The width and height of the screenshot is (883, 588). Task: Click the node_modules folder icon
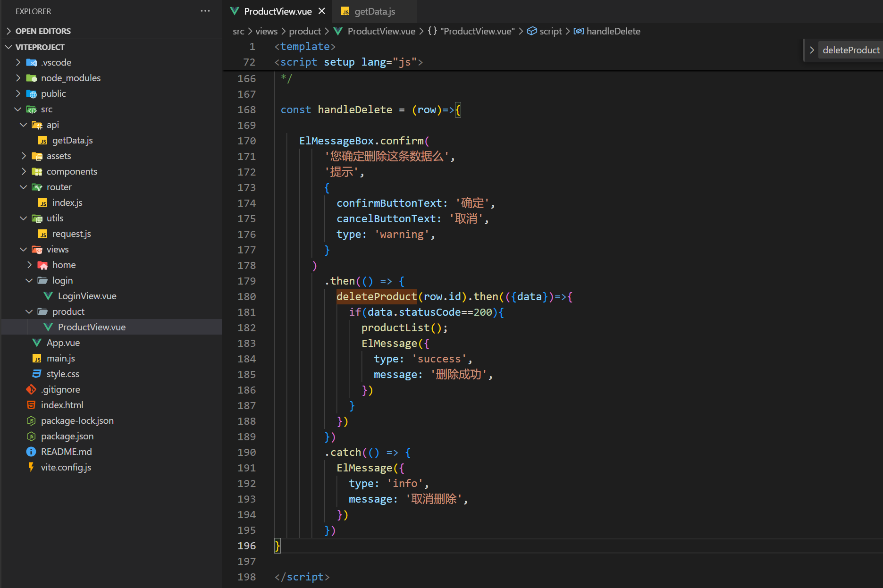[x=32, y=78]
